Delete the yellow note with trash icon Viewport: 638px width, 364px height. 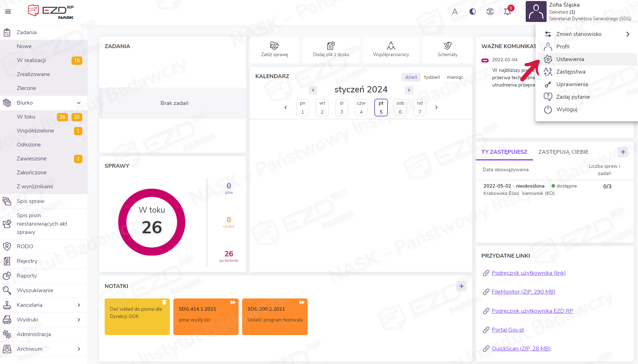[x=164, y=303]
